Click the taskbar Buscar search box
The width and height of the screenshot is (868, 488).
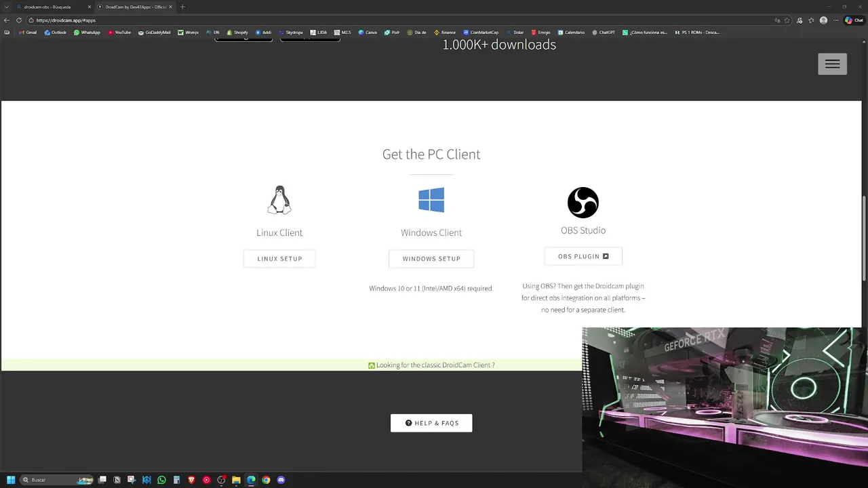click(58, 480)
